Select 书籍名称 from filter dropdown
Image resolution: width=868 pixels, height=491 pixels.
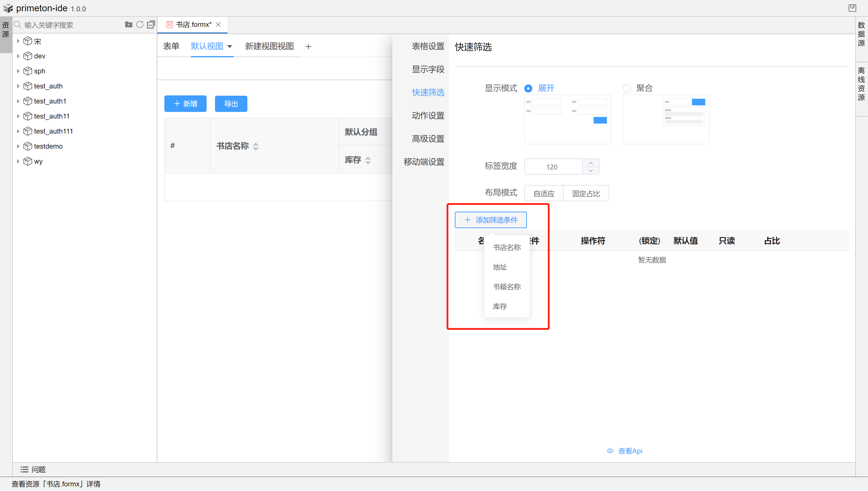click(507, 287)
